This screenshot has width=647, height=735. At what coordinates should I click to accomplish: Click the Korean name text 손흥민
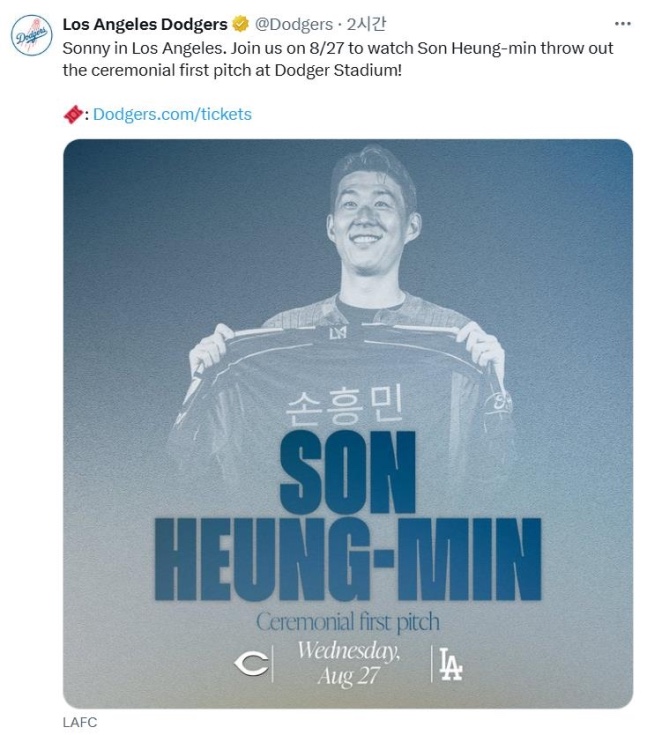pos(345,406)
